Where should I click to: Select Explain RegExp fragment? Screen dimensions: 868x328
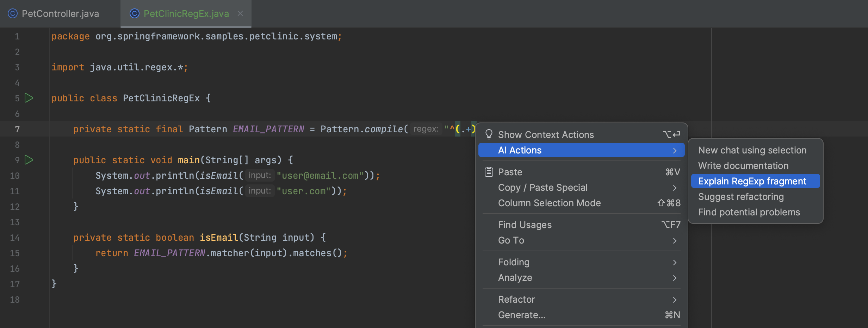[755, 181]
